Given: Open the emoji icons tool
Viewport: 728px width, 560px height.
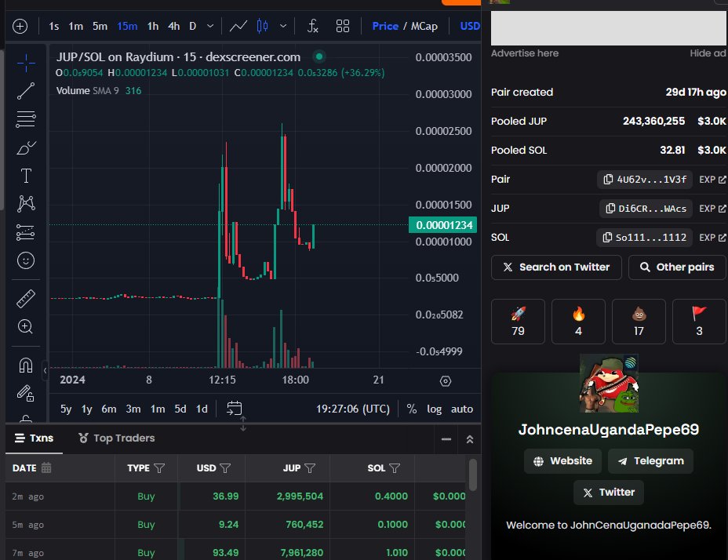Looking at the screenshot, I should click(26, 260).
